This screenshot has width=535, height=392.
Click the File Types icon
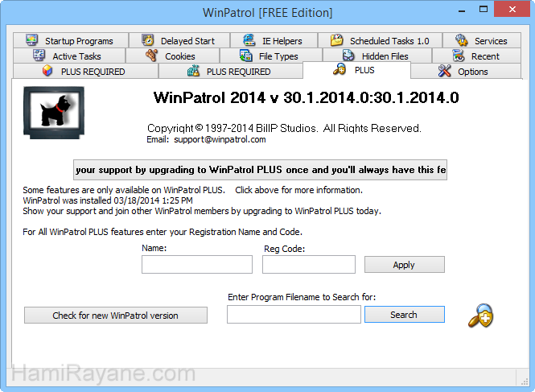point(245,56)
